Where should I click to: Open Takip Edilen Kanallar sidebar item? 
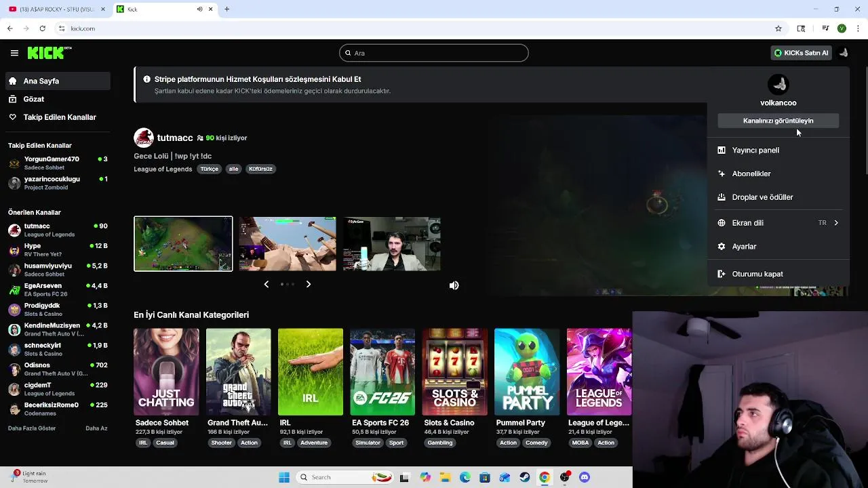(x=57, y=117)
